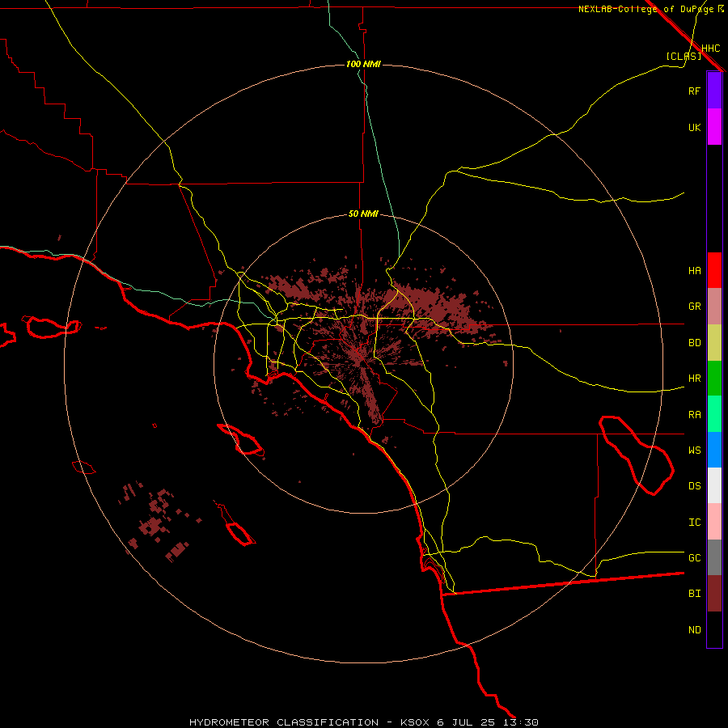The width and height of the screenshot is (728, 728).
Task: Click the RA light green legend swatch
Action: click(x=714, y=414)
